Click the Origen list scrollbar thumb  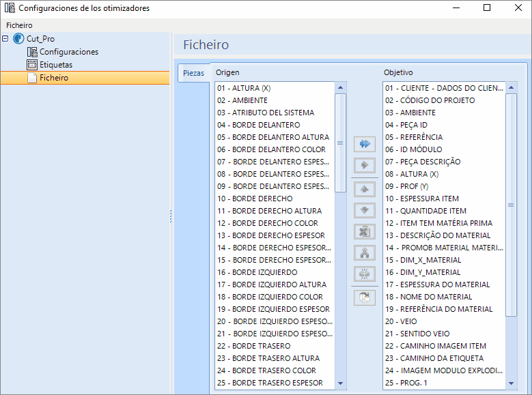tap(340, 143)
